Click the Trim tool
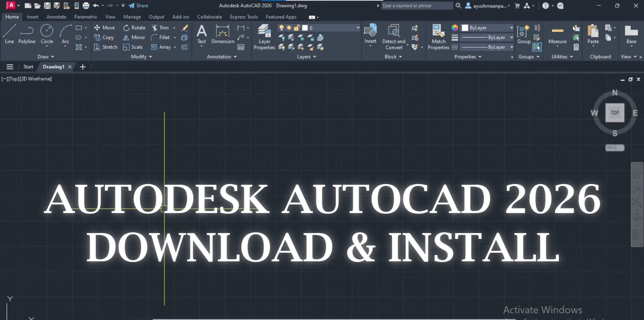The height and width of the screenshot is (320, 644). (160, 28)
